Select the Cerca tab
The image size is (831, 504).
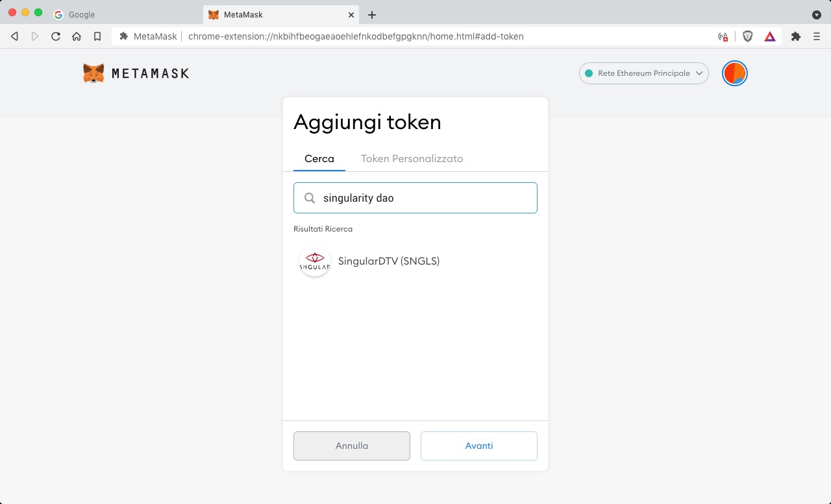click(x=319, y=159)
